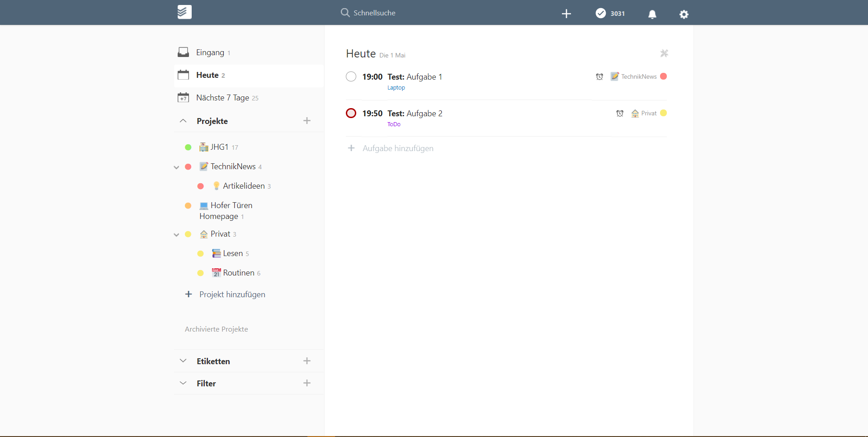
Task: Open the TechnikNews project in sidebar
Action: point(233,166)
